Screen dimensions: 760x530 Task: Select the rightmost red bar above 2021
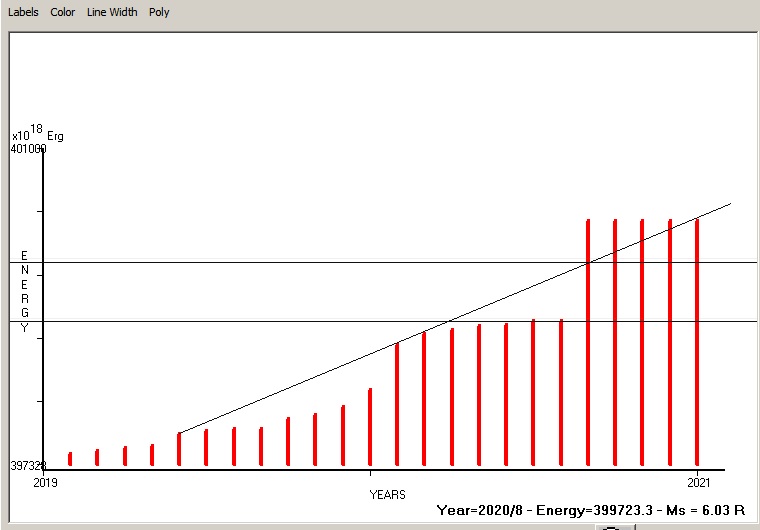697,340
